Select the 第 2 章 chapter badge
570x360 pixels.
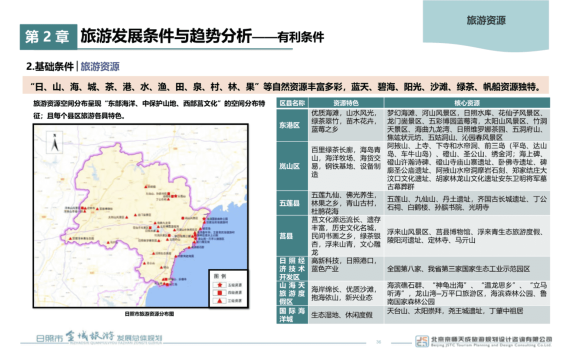(x=48, y=36)
